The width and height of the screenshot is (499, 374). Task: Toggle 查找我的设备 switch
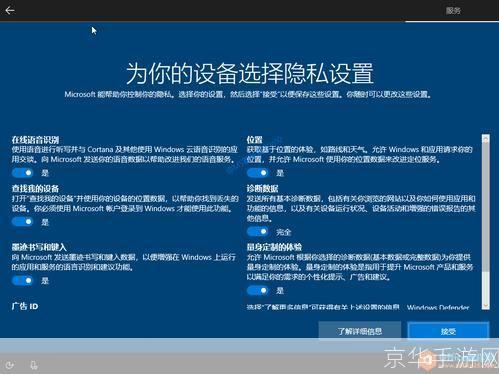pos(22,222)
